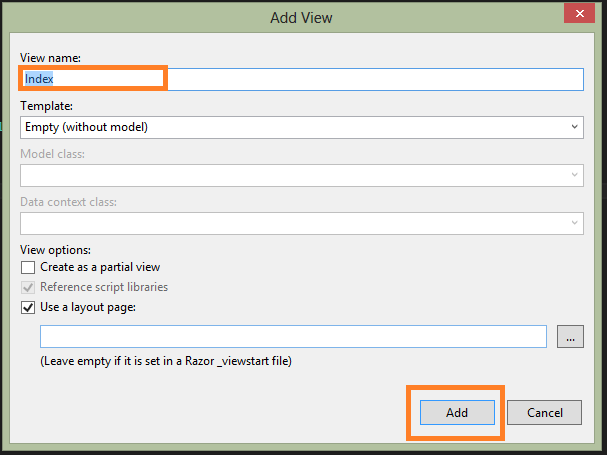Enable Create as a partial view
This screenshot has width=607, height=455.
[28, 267]
